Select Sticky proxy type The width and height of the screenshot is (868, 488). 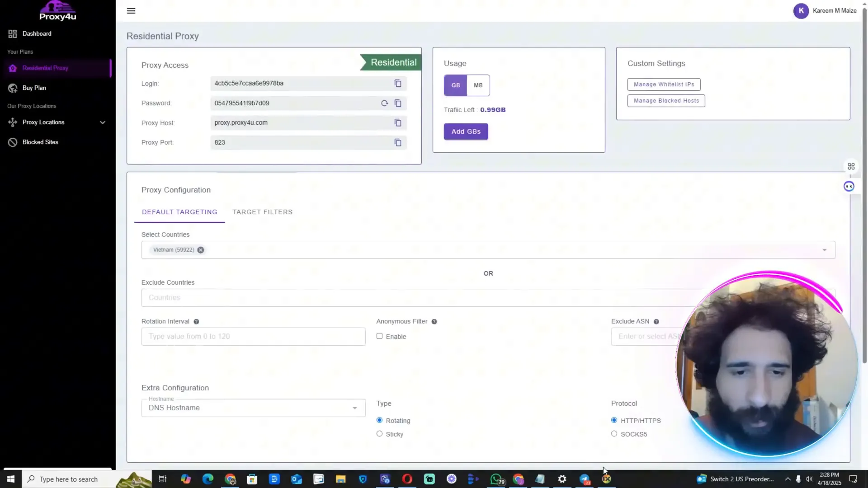click(379, 434)
